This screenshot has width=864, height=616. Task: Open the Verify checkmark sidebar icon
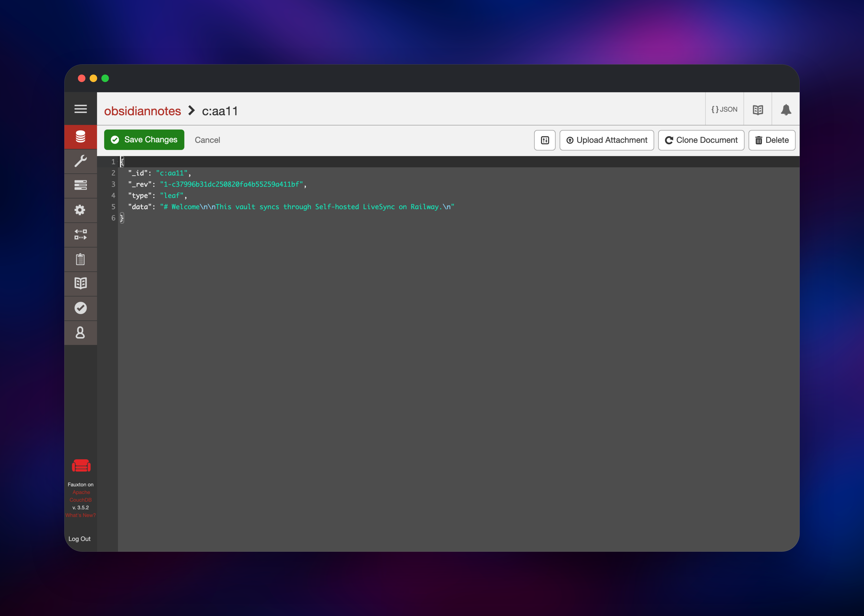pyautogui.click(x=80, y=308)
